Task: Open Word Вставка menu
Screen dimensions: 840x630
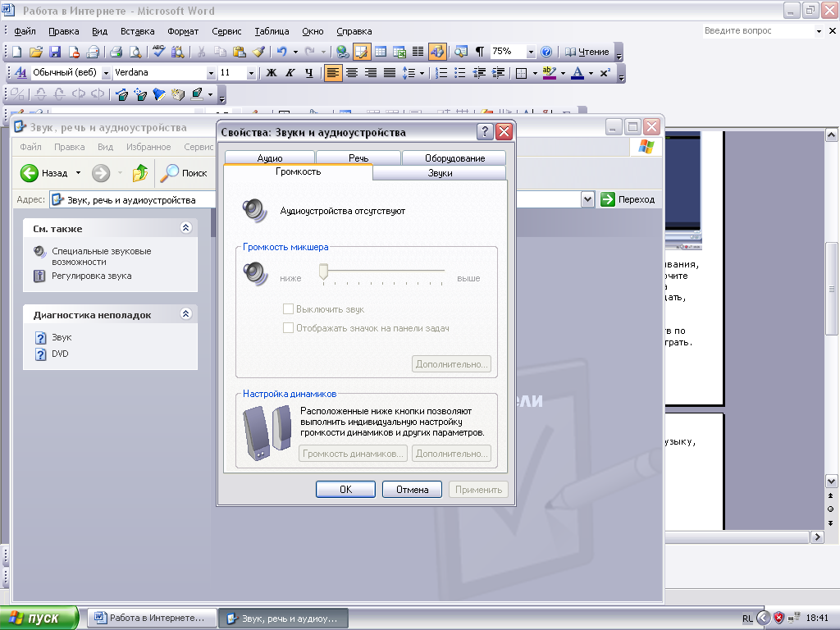Action: (x=137, y=31)
